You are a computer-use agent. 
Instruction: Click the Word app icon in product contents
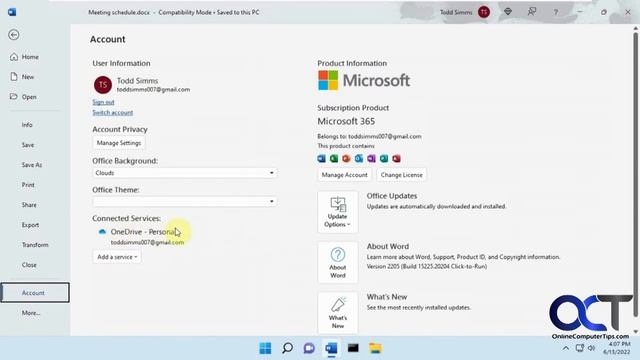click(322, 158)
